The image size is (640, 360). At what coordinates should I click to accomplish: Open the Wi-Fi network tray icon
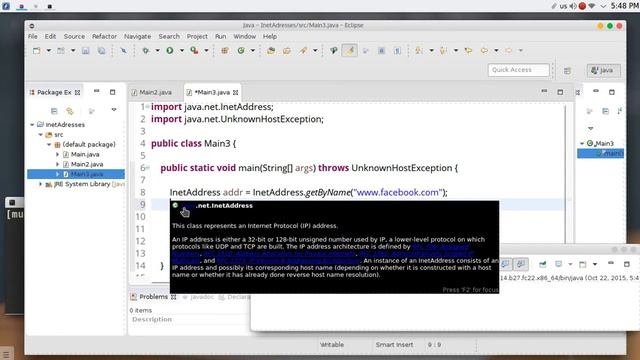(x=592, y=6)
